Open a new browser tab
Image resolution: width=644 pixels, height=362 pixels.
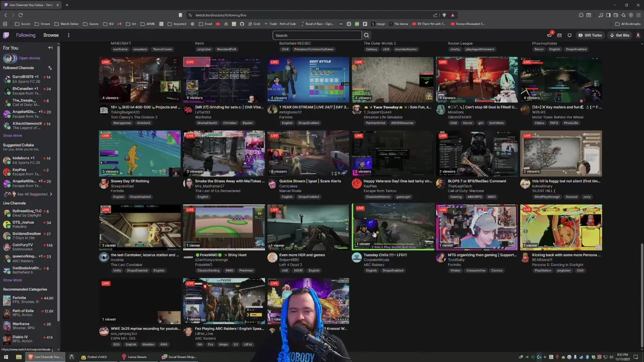(x=67, y=5)
